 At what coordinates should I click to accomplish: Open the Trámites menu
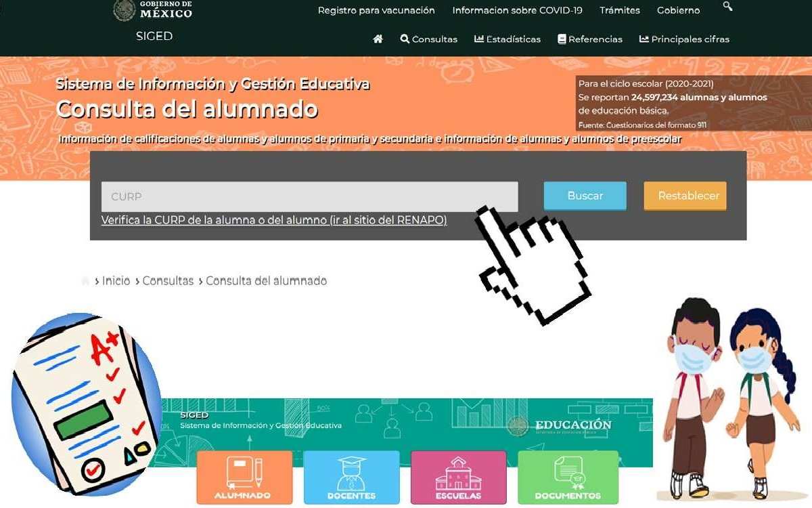619,10
